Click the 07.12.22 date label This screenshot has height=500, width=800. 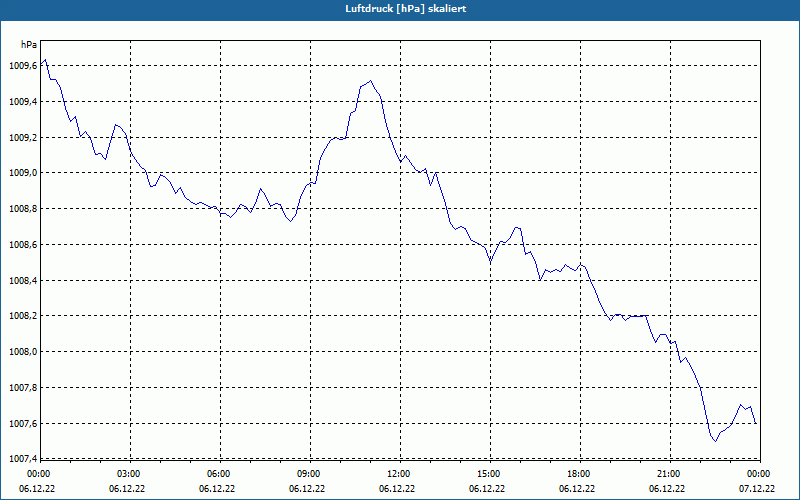click(x=757, y=488)
